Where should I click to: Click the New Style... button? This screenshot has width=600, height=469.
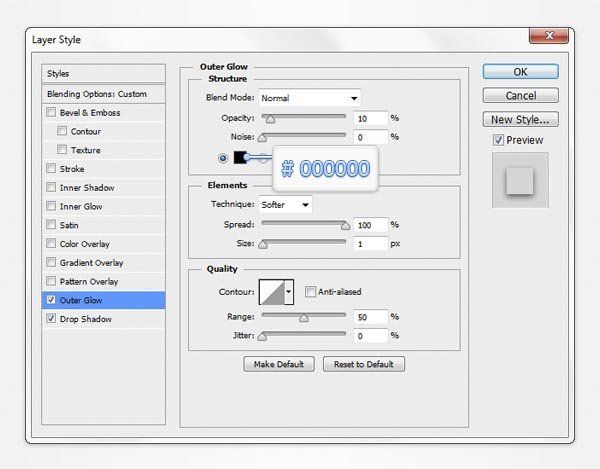click(520, 119)
